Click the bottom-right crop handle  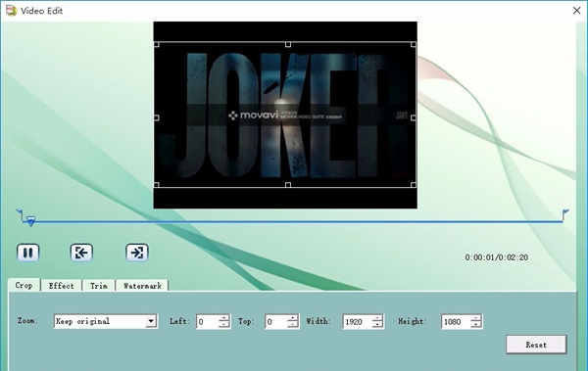[x=414, y=185]
